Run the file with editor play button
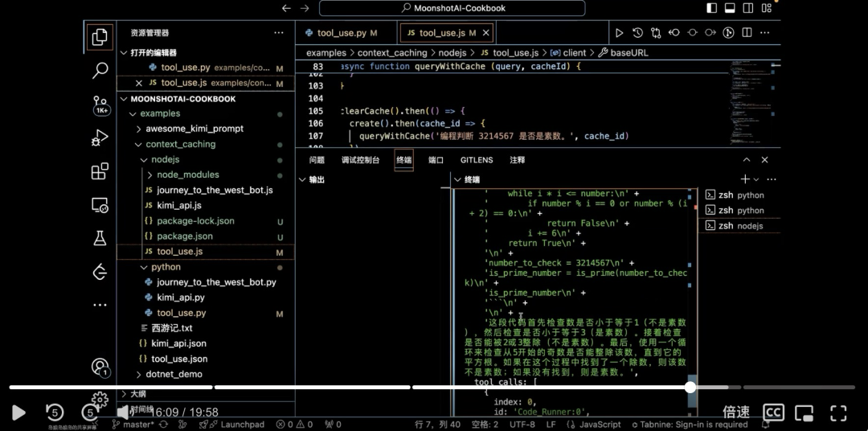Screen dimensions: 868x431 click(x=619, y=33)
